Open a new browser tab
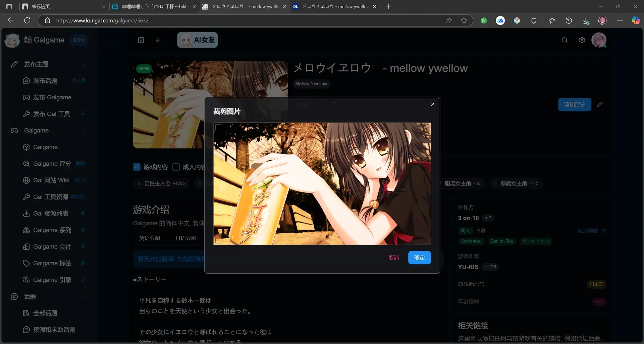The width and height of the screenshot is (644, 344). [388, 6]
